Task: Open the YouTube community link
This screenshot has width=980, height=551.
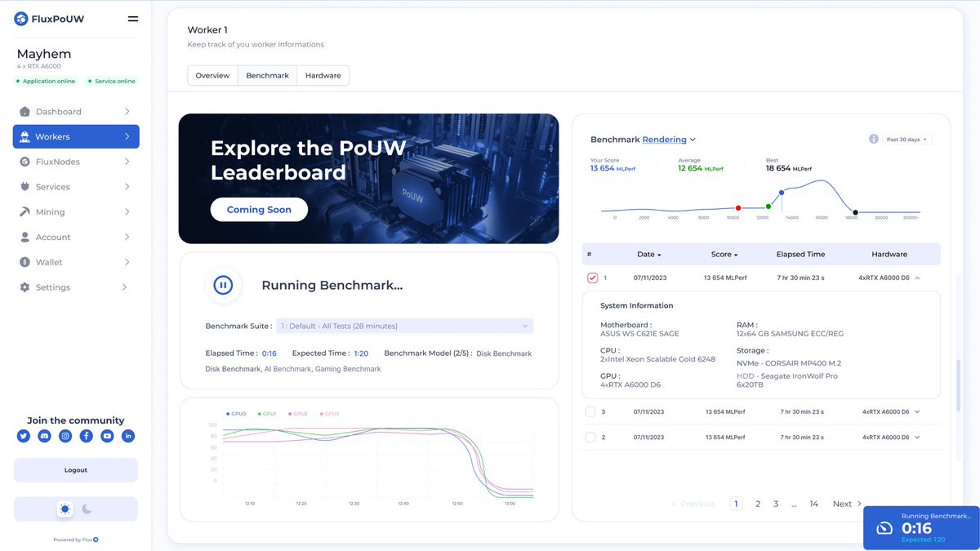Action: click(107, 437)
